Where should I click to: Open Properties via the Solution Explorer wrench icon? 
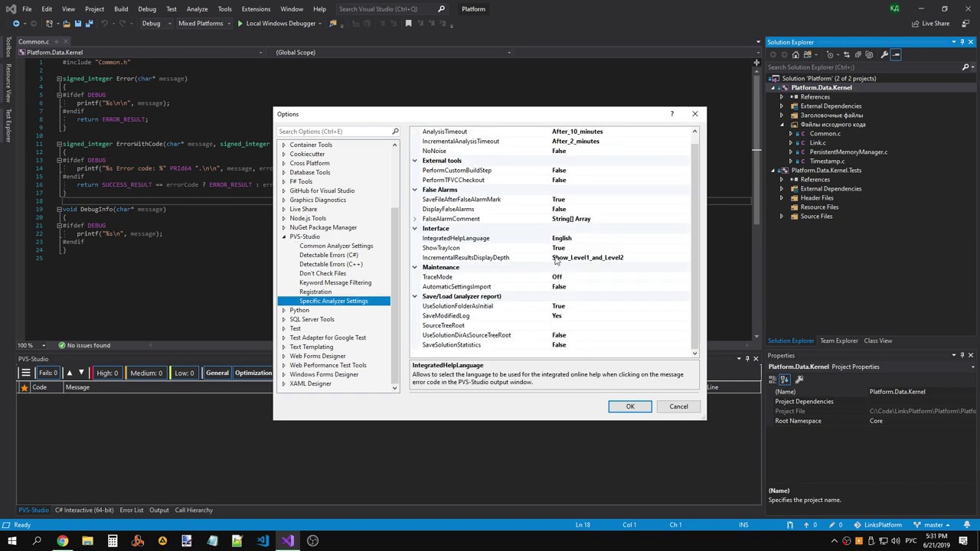(x=884, y=54)
